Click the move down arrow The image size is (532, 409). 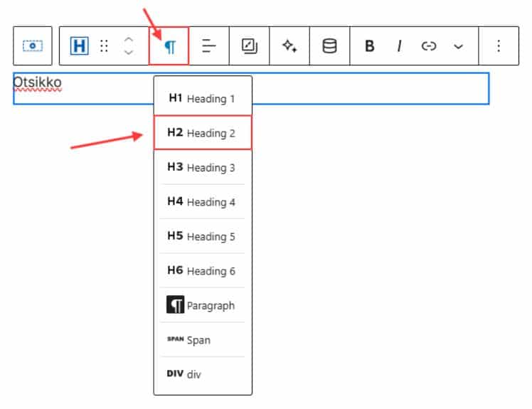(x=128, y=52)
